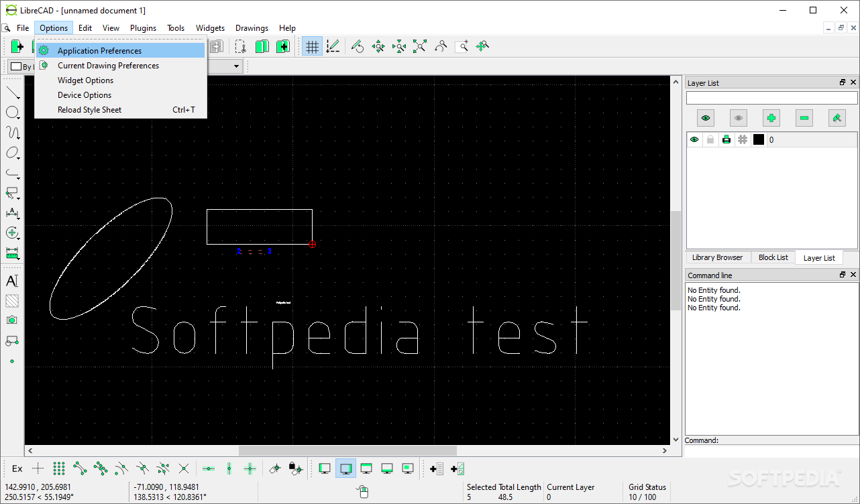Click the Copy icon in the toolbar
The image size is (860, 504).
[x=262, y=46]
